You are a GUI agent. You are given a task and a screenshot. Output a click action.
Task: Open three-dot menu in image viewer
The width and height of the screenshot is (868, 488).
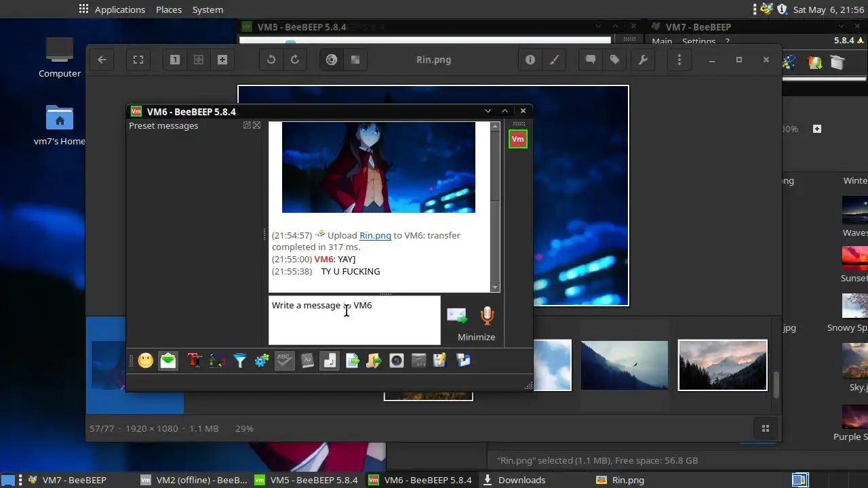point(679,60)
